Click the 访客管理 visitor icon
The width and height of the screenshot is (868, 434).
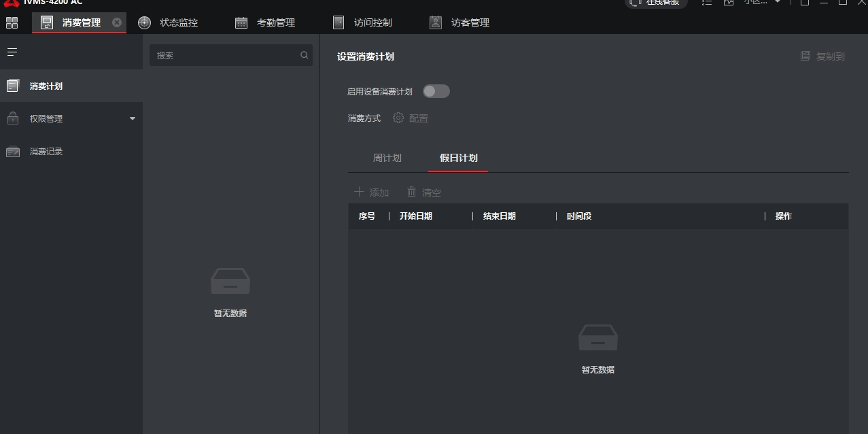tap(436, 22)
